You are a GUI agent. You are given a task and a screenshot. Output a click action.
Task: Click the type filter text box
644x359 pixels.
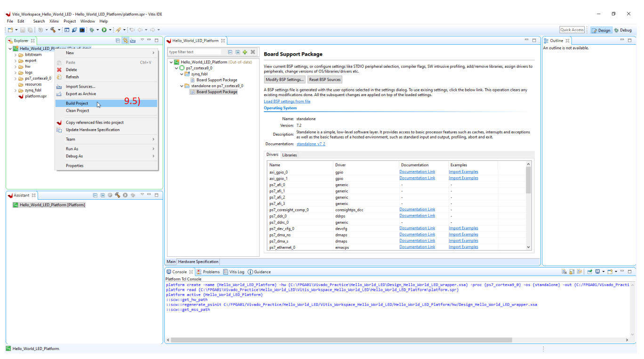tap(195, 52)
